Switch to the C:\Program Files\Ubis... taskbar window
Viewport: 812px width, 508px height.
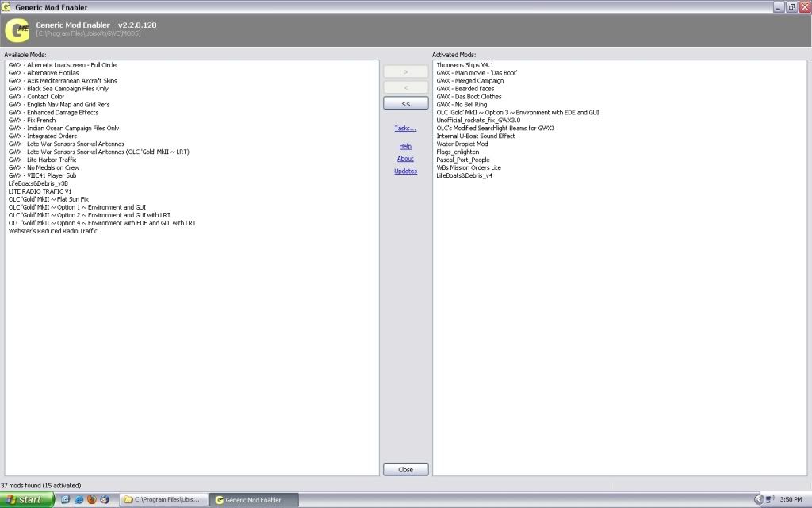[x=163, y=500]
